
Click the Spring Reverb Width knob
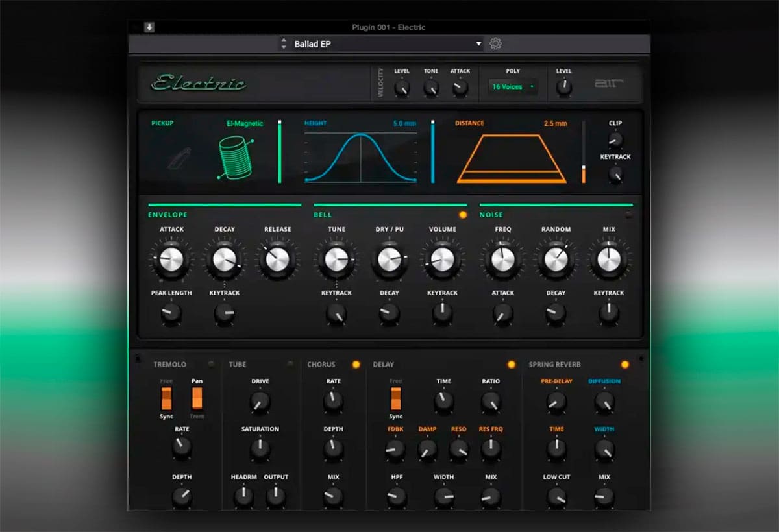click(604, 450)
